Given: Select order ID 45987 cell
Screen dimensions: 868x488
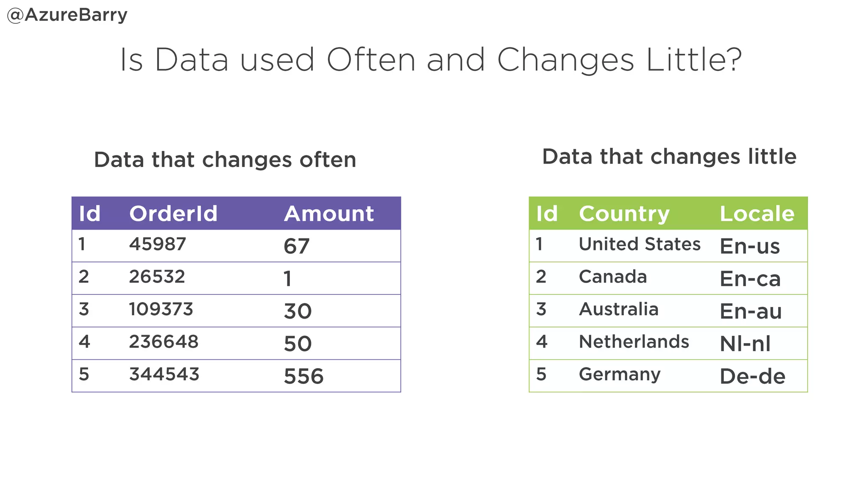Looking at the screenshot, I should point(158,244).
